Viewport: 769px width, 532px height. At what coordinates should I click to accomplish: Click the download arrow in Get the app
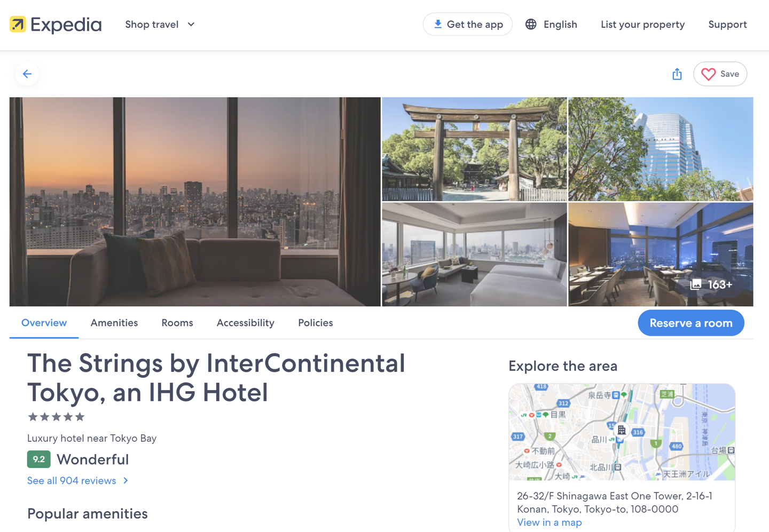438,24
